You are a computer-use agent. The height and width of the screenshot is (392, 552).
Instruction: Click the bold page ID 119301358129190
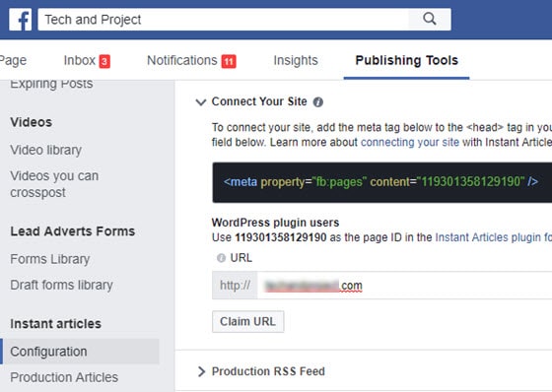[281, 237]
